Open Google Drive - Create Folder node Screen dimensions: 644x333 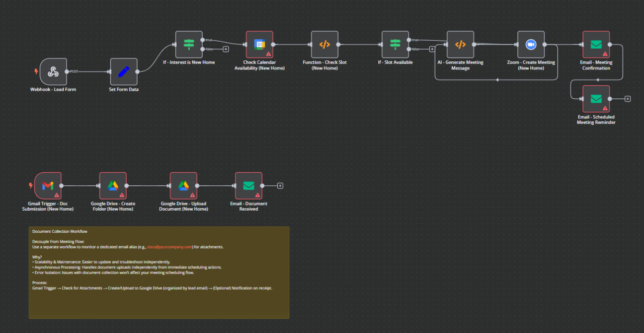click(x=113, y=186)
